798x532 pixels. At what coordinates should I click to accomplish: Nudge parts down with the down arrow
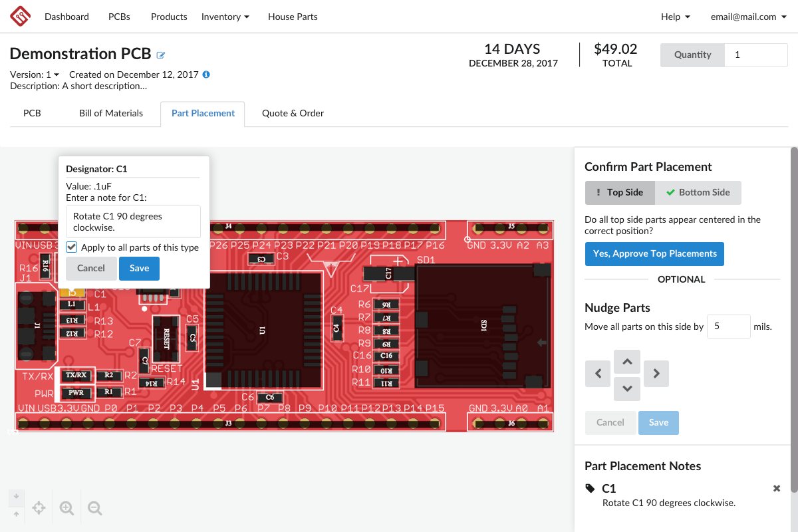coord(626,388)
